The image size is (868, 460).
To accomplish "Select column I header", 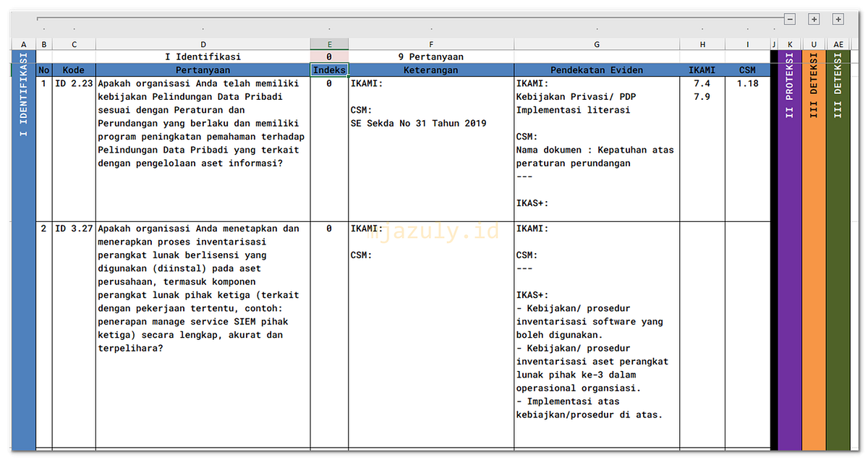I will click(748, 45).
